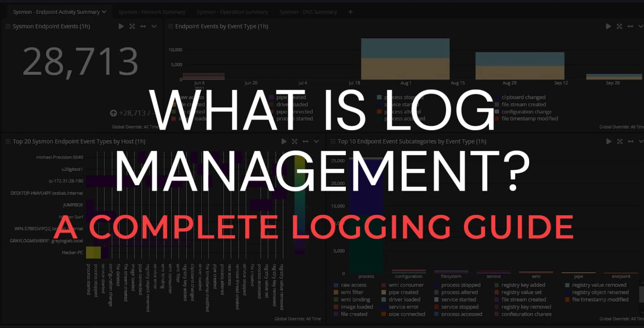Fullscreen the Top 20 Event Types chart
Viewport: 644px width, 328px height.
pyautogui.click(x=295, y=141)
